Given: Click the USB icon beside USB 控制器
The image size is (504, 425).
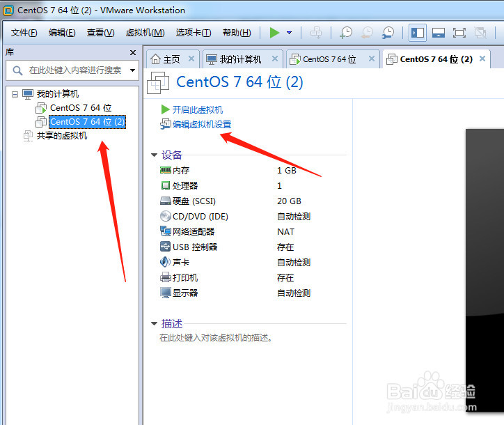Looking at the screenshot, I should tap(166, 247).
